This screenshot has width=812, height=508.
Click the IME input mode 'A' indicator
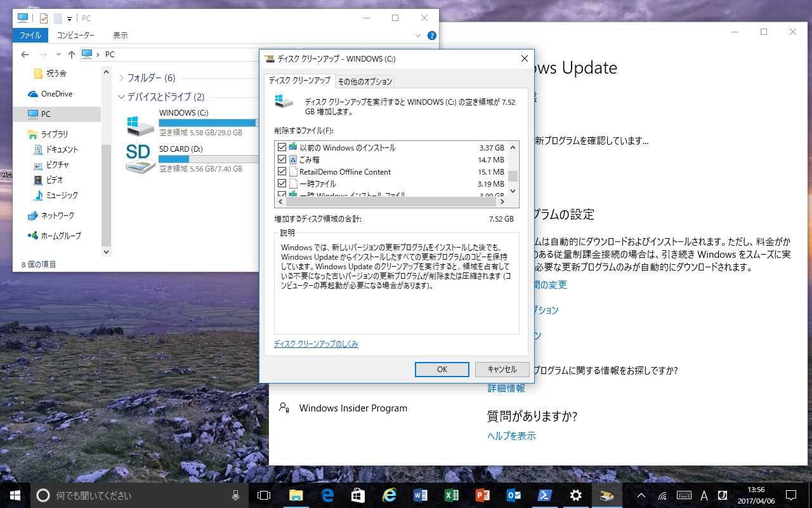704,495
